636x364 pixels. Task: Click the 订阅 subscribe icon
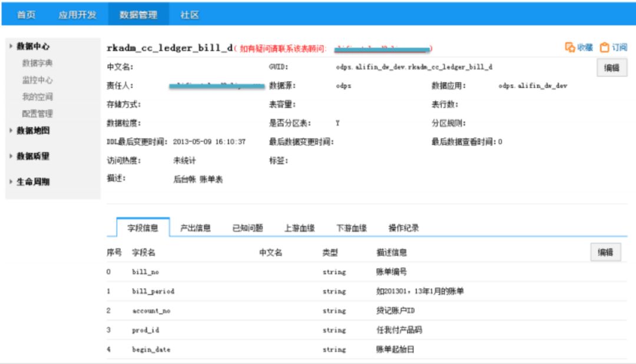tap(604, 48)
